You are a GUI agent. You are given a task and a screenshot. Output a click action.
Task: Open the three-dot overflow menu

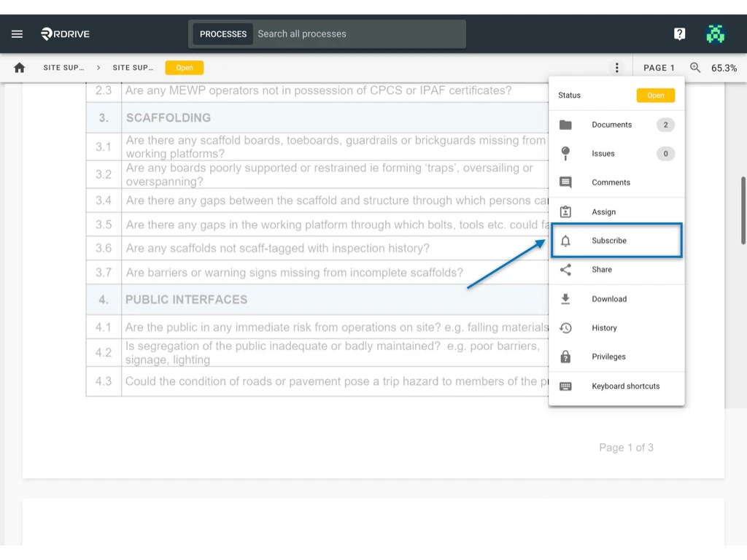tap(616, 67)
